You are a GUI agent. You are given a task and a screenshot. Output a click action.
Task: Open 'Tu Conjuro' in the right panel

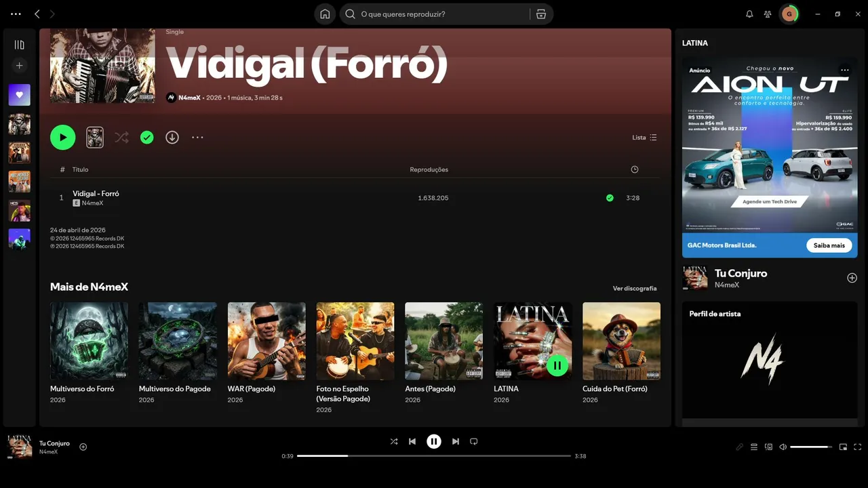[741, 274]
